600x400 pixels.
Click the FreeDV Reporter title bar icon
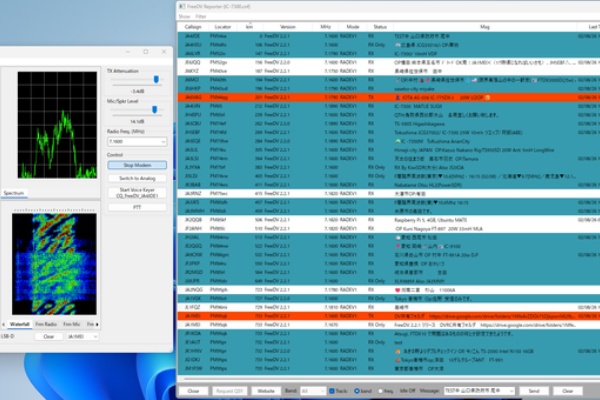point(182,7)
